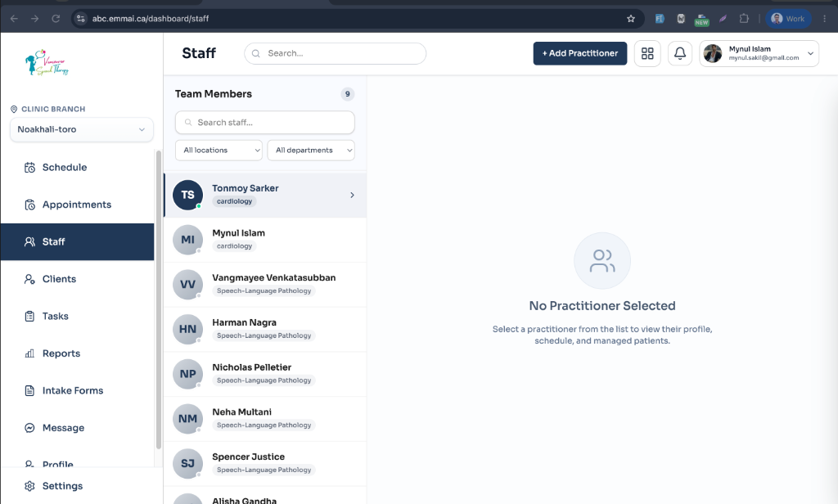
Task: Open Reports in the sidebar
Action: point(78,353)
